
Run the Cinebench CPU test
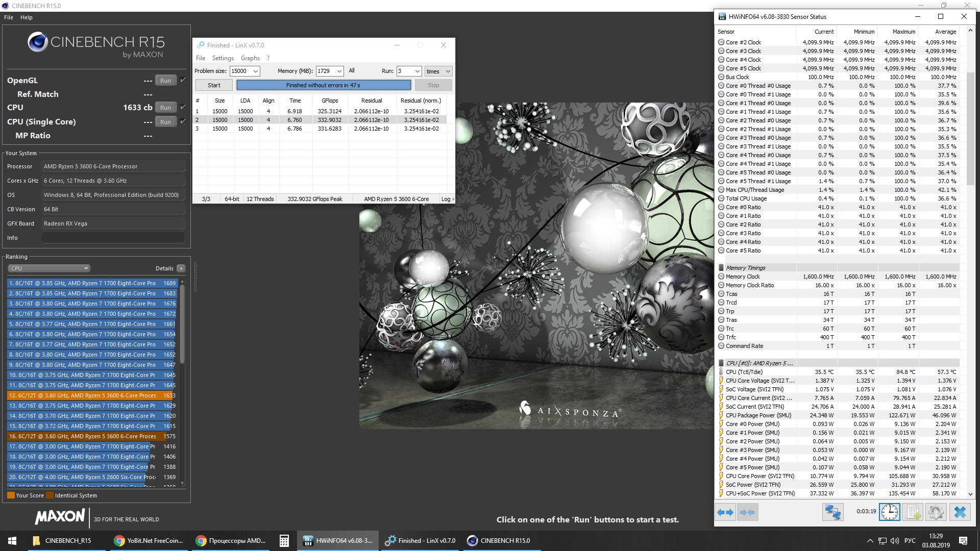(165, 108)
